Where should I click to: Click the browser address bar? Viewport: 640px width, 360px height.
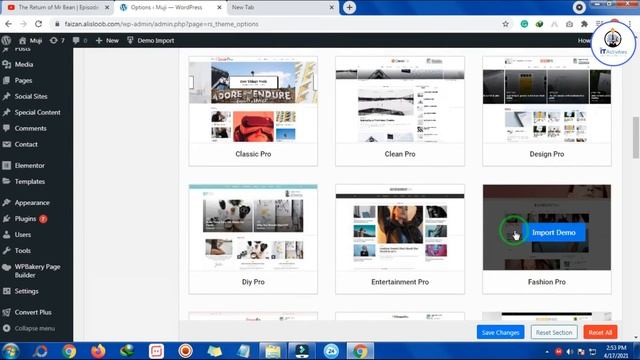pyautogui.click(x=278, y=24)
